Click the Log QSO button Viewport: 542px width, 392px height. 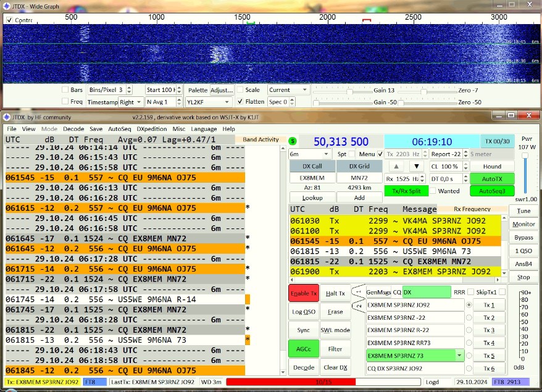pyautogui.click(x=304, y=312)
